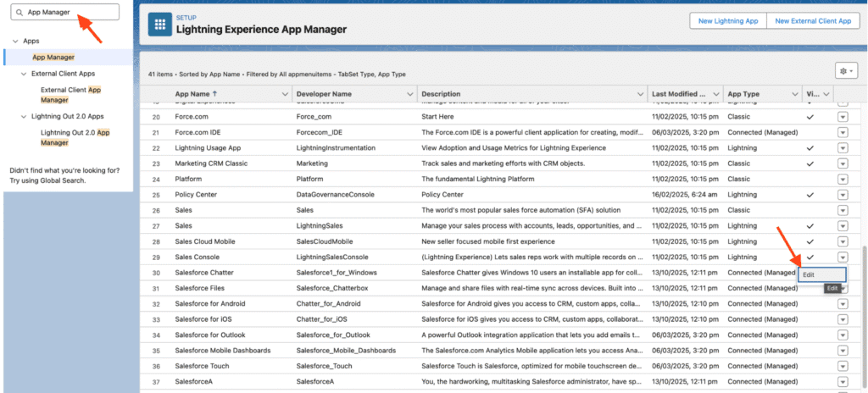Open row actions for Sales Cloud Mobile
Image resolution: width=868 pixels, height=393 pixels.
coord(843,241)
